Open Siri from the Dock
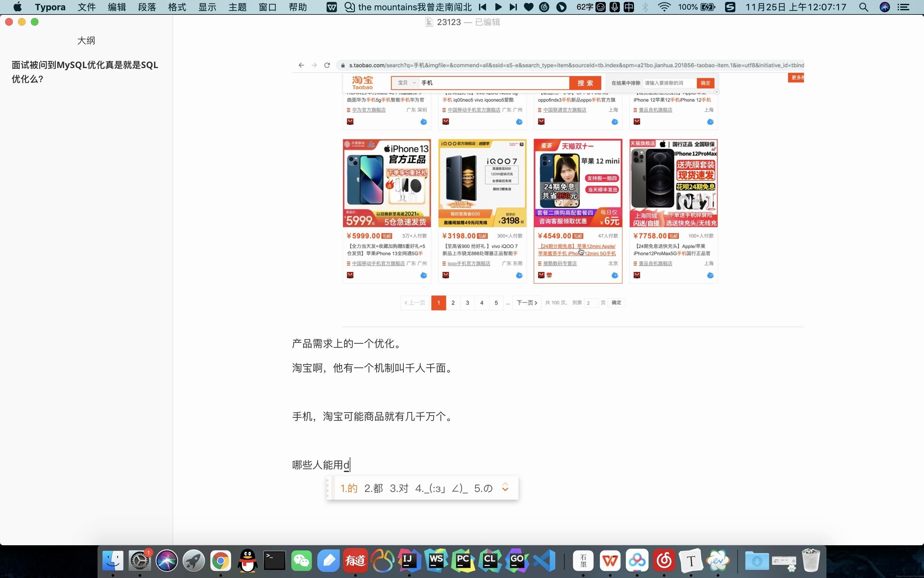 point(167,561)
